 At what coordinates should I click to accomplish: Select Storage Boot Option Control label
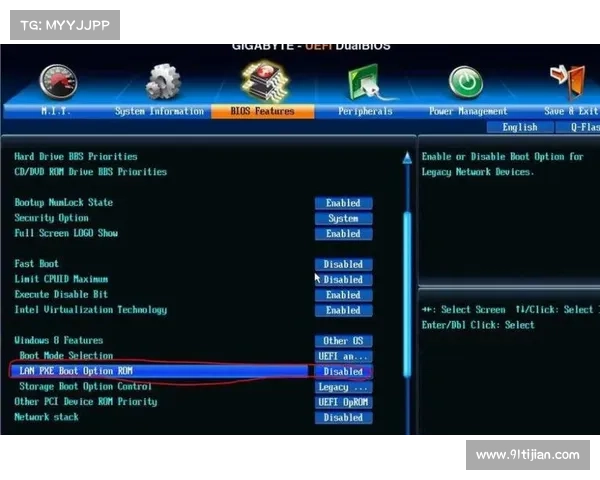click(x=85, y=387)
